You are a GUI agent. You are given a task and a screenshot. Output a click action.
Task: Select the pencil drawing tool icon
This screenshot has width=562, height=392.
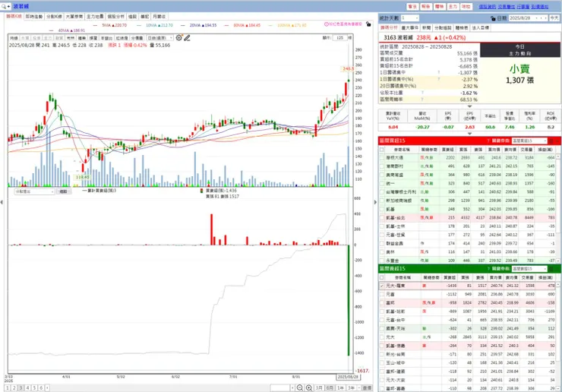coord(187,38)
